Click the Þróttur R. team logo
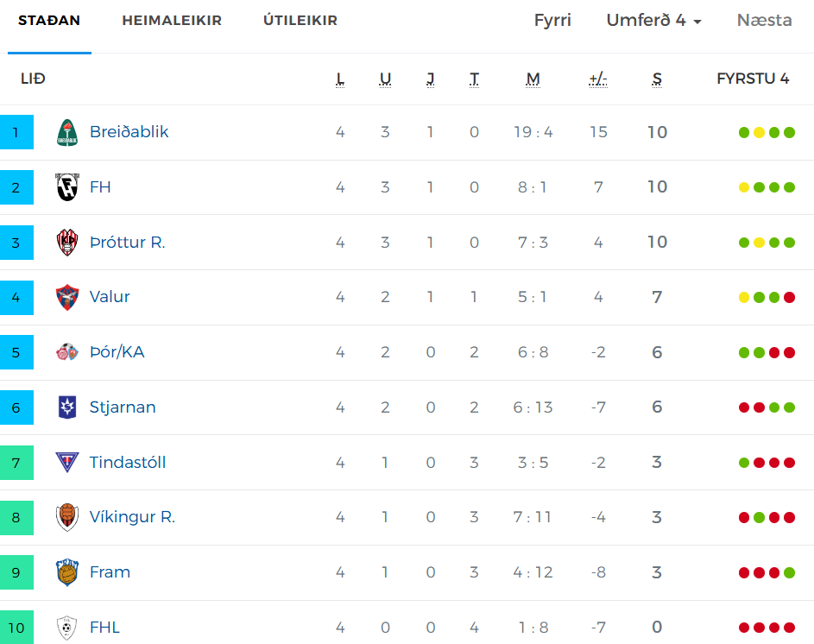 coord(67,242)
